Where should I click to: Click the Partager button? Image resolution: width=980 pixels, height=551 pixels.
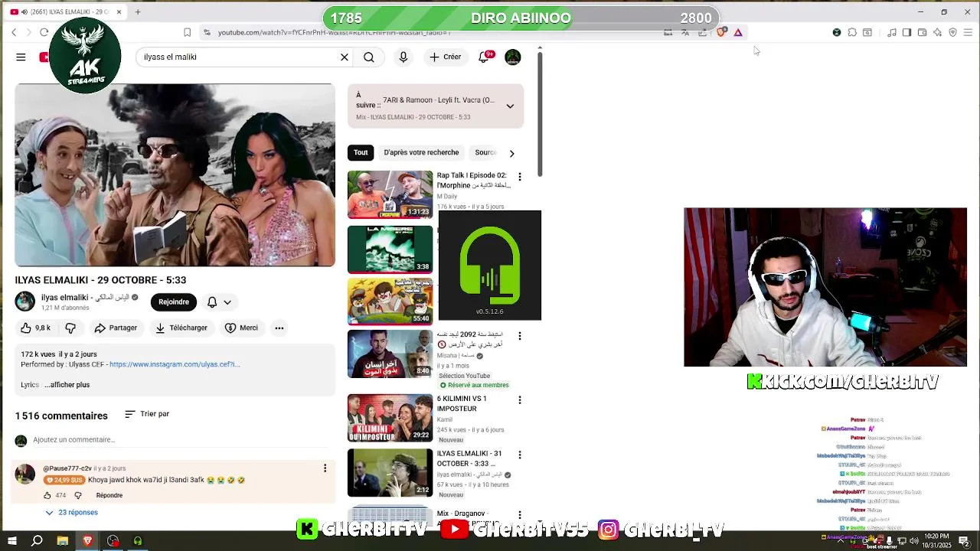[116, 328]
